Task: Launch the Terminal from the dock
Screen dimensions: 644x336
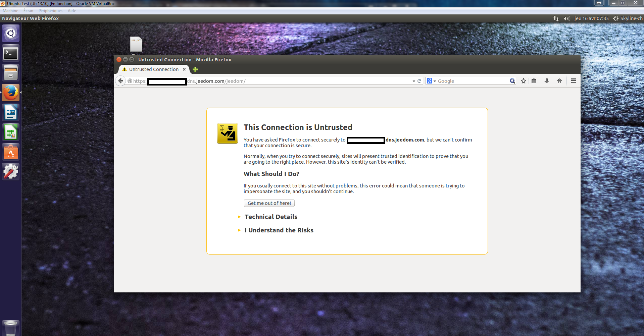Action: click(11, 53)
